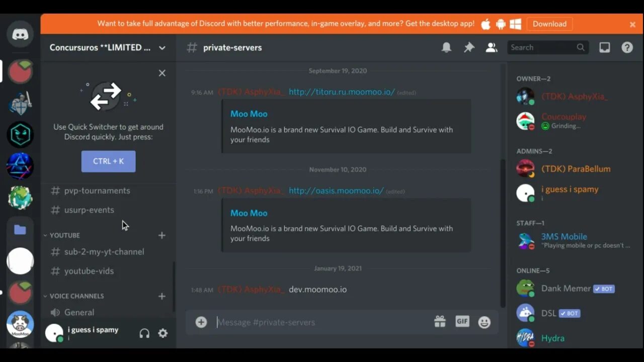644x362 pixels.
Task: Open the server folder icon
Action: click(20, 230)
